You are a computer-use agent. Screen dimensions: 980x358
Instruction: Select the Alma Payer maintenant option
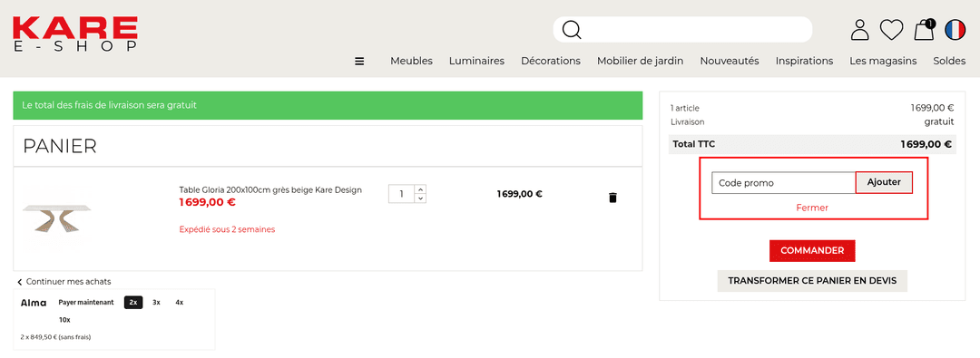click(x=86, y=303)
